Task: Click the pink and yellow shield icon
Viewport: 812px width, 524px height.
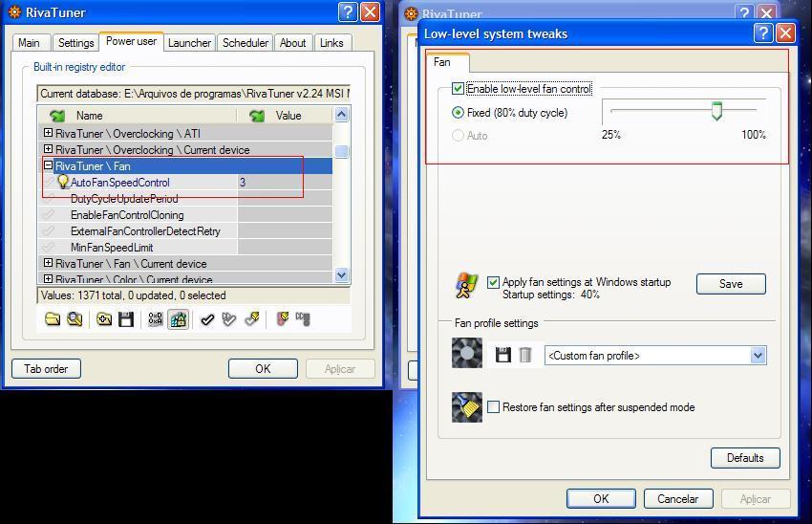Action: (283, 318)
